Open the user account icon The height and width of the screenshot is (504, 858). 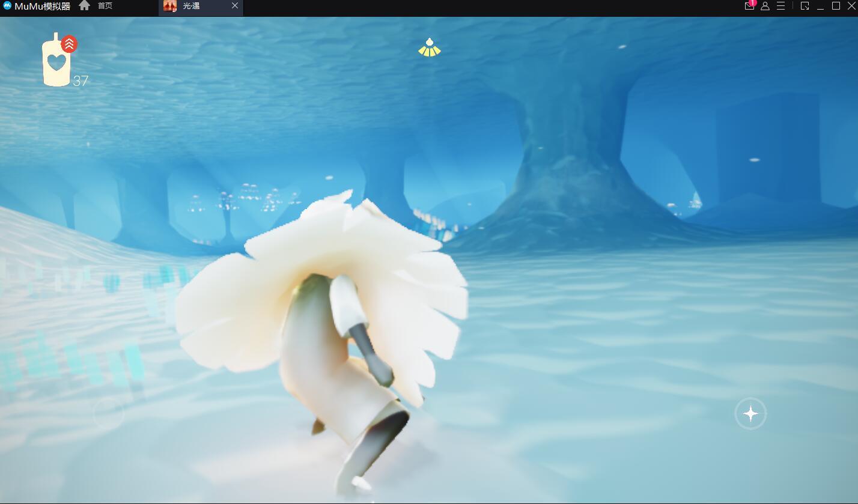point(765,5)
